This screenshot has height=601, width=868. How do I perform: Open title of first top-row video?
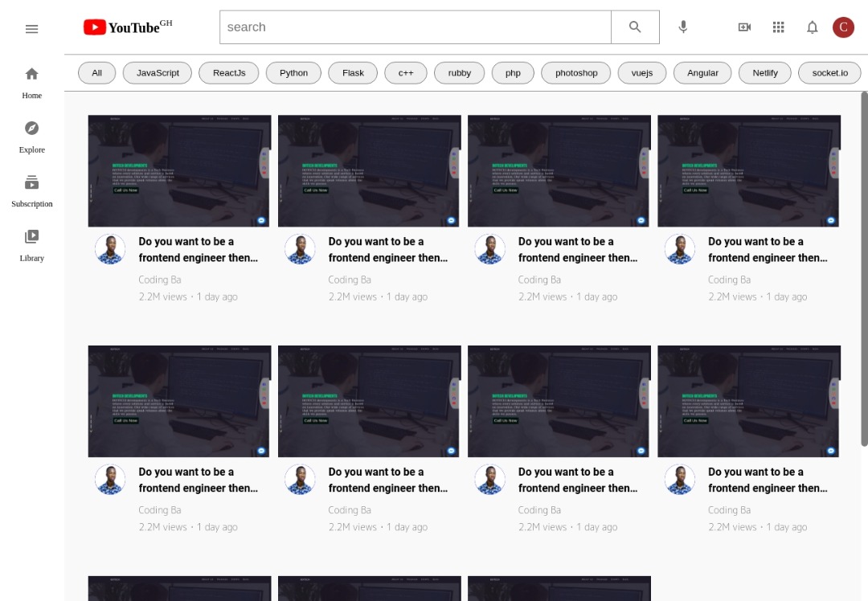click(x=199, y=250)
